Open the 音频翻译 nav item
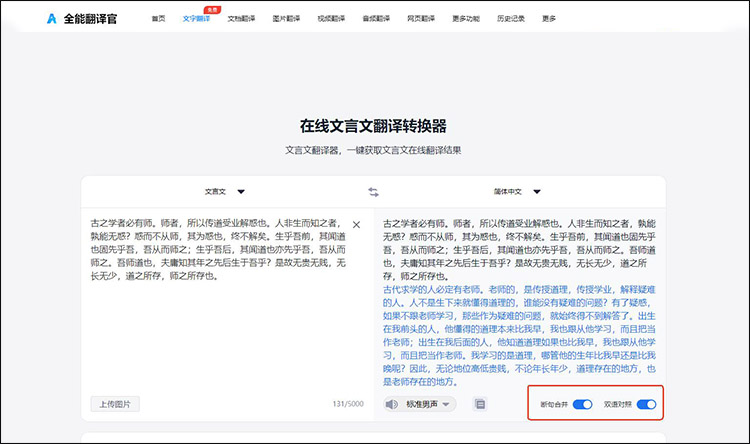The height and width of the screenshot is (444, 750). pyautogui.click(x=376, y=19)
